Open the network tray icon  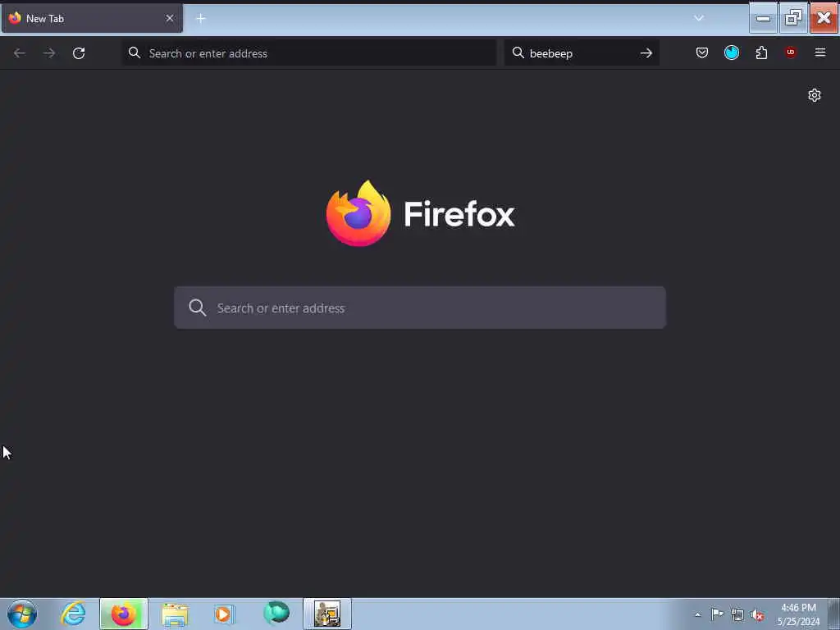click(x=737, y=615)
